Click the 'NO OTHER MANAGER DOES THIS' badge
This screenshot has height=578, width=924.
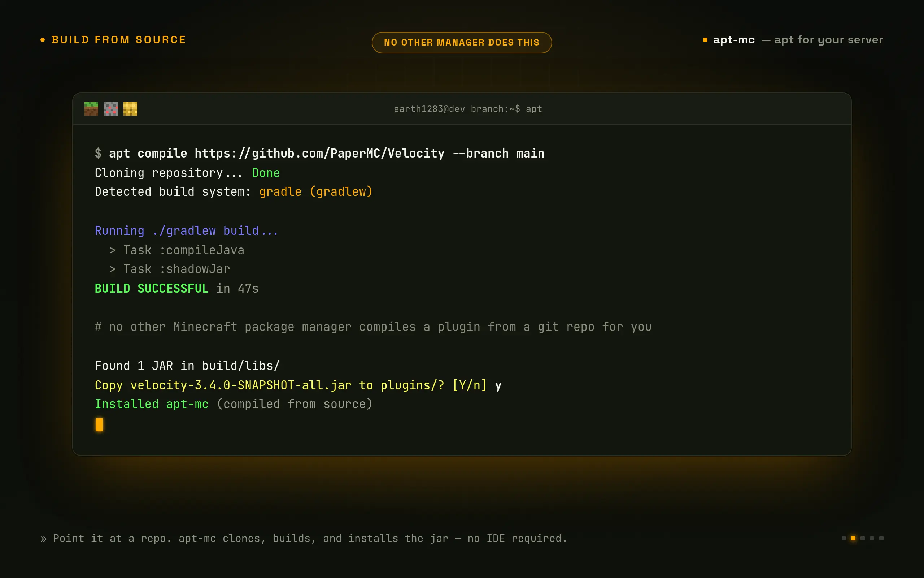click(462, 42)
